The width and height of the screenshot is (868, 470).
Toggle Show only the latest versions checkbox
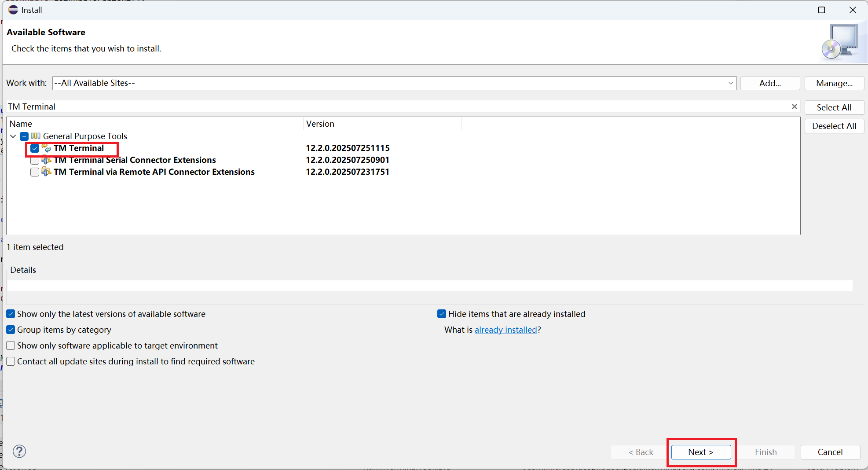[x=11, y=314]
